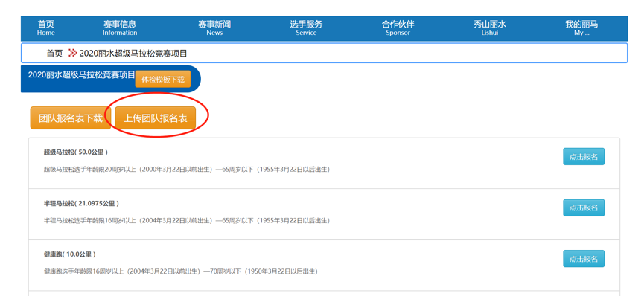Click breadcrumb text 2020丽水超级马拉松竞赛项目
Screen dimensions: 644x296
click(133, 54)
